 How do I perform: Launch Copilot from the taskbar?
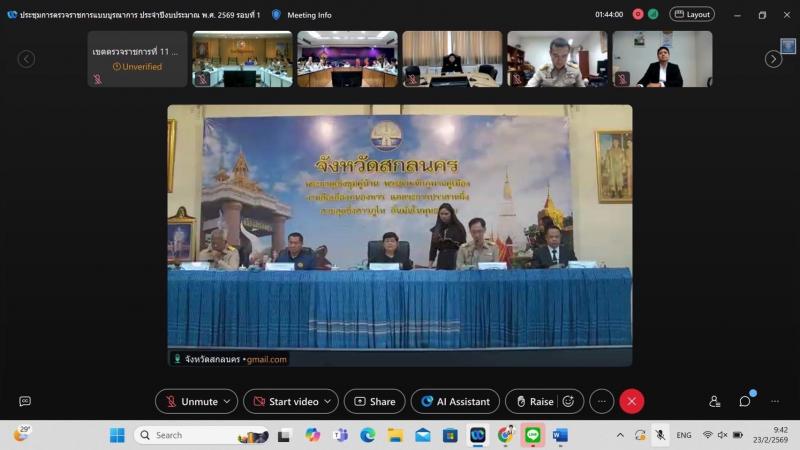[312, 435]
